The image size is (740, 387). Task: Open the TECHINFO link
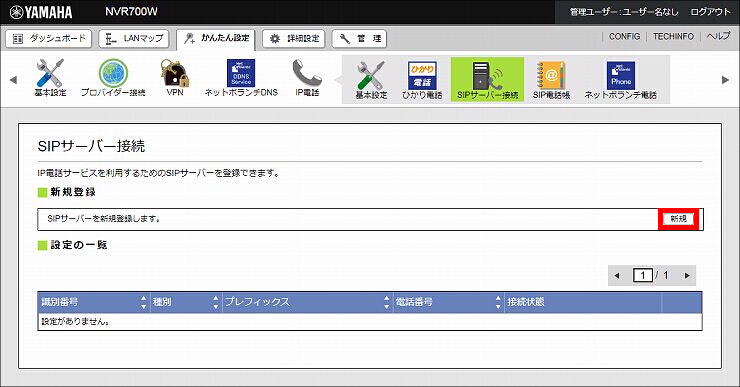pyautogui.click(x=673, y=36)
